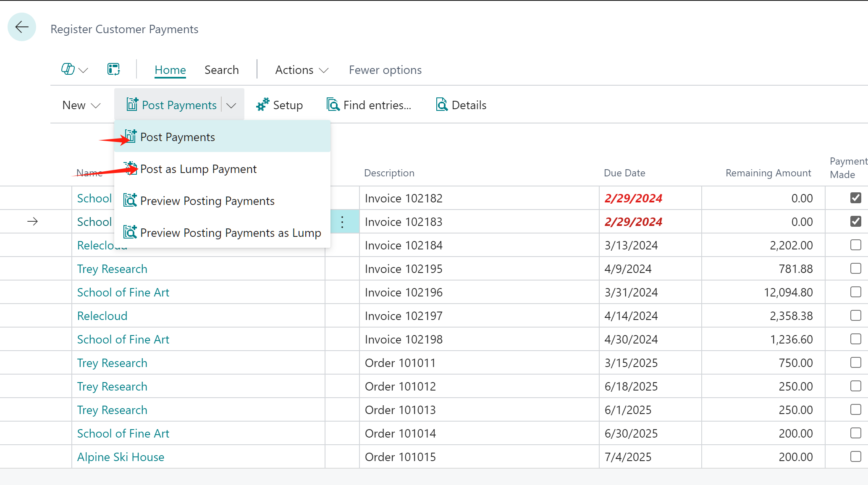
Task: Choose Preview Posting Payments as Lump
Action: [230, 233]
